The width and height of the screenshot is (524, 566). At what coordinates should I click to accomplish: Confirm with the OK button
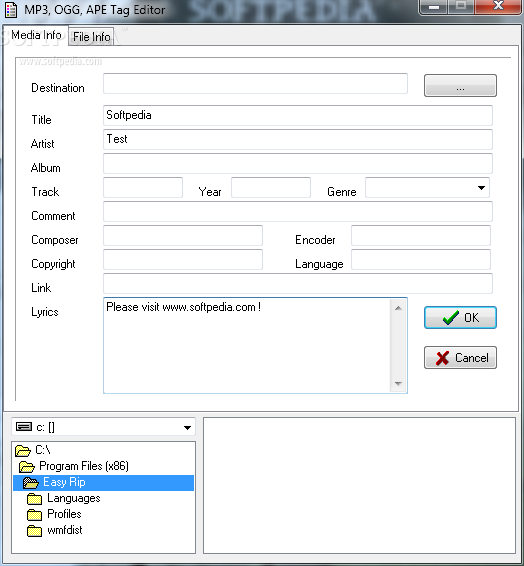[x=460, y=318]
